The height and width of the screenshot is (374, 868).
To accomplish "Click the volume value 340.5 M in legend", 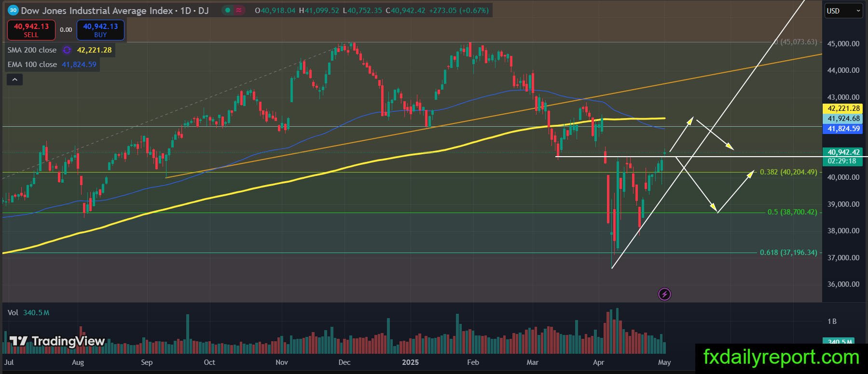I will pyautogui.click(x=36, y=313).
